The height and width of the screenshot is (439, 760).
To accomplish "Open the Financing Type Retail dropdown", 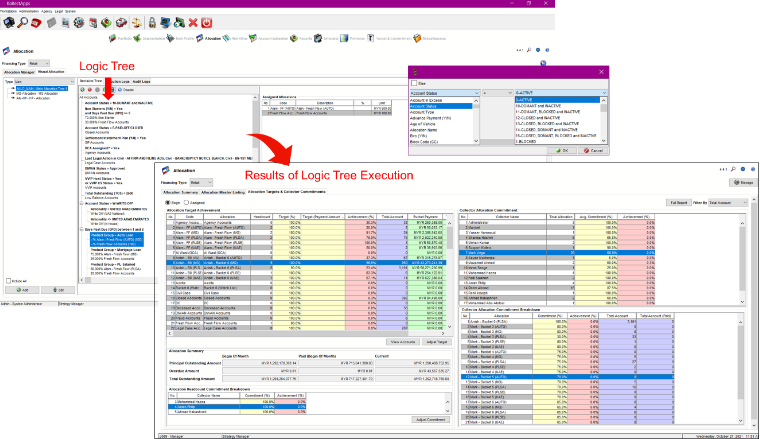I will click(x=39, y=63).
